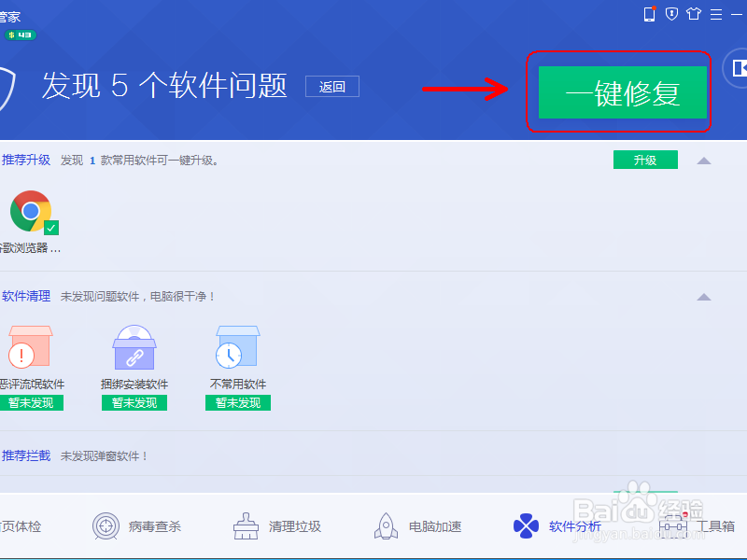Click the $43 points badge
Screen dimensions: 747x560
pos(19,34)
